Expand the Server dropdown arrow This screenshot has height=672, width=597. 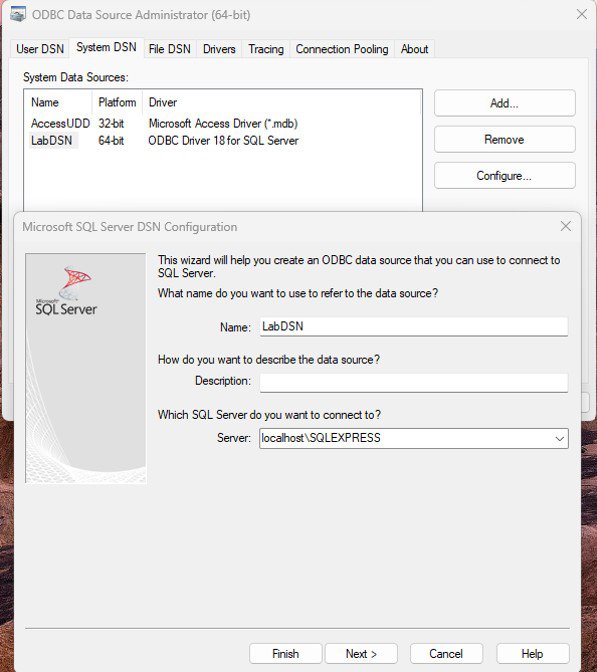click(x=559, y=438)
